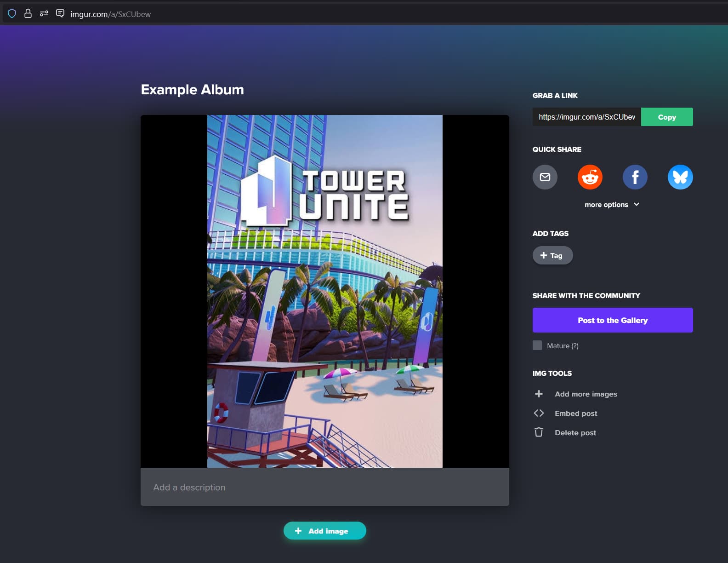Add a new Tag
728x563 pixels.
point(552,255)
